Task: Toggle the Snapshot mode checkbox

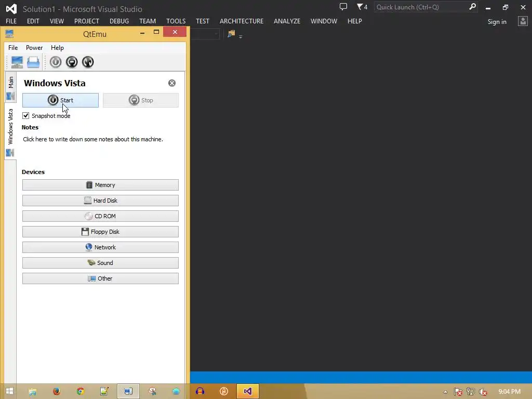Action: point(26,116)
